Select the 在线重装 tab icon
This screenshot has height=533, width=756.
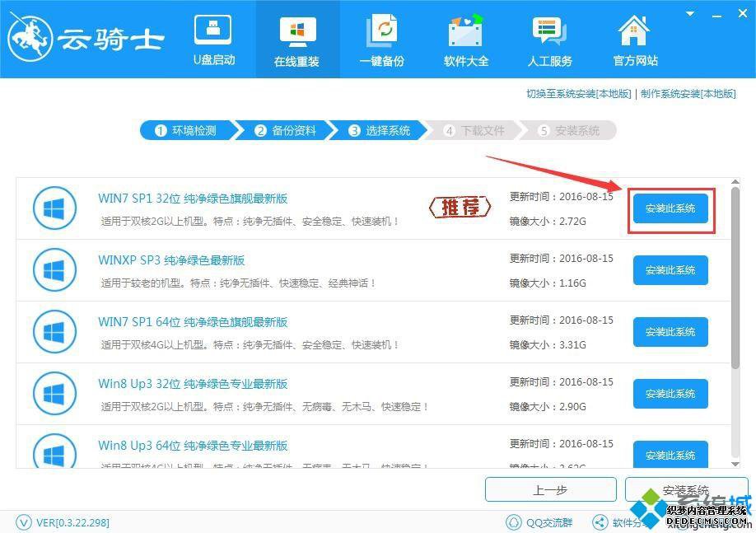tap(297, 32)
